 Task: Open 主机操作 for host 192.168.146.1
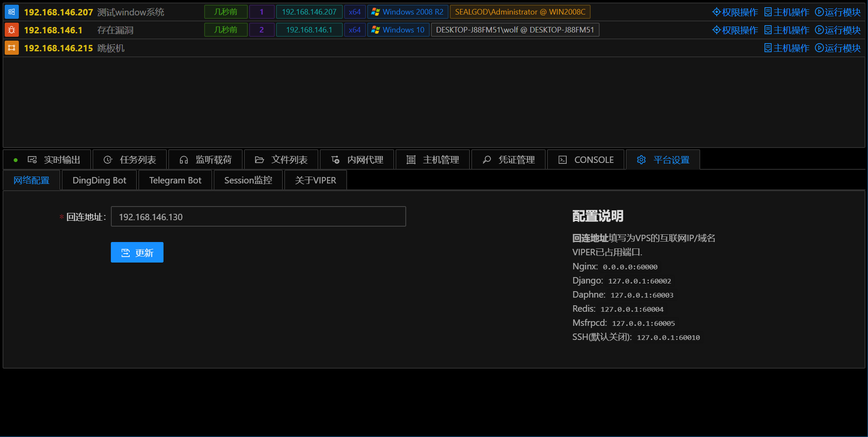tap(787, 30)
